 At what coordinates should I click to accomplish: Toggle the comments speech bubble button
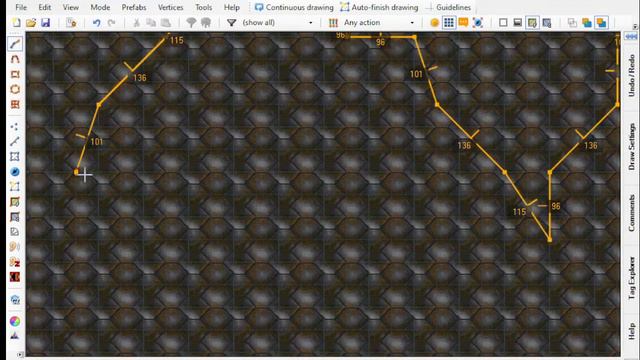click(463, 23)
